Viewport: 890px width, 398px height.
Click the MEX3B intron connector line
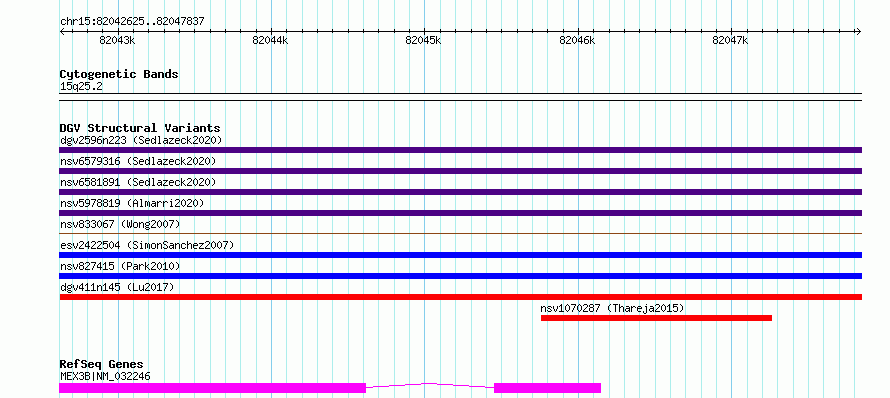tap(430, 386)
